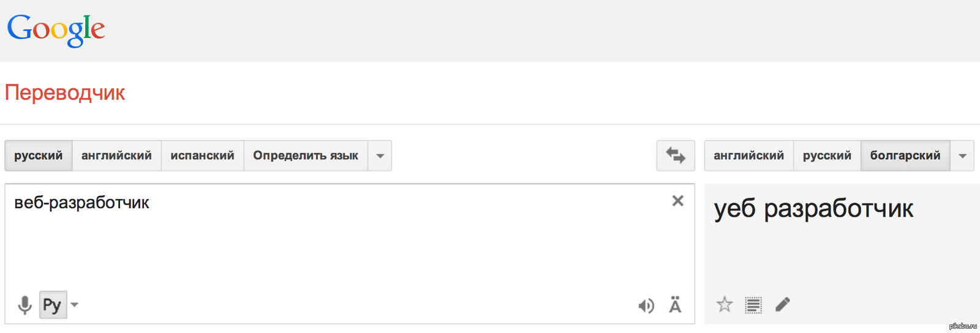Expand the input method options arrow
Viewport: 980px width, 333px height.
coord(75,305)
